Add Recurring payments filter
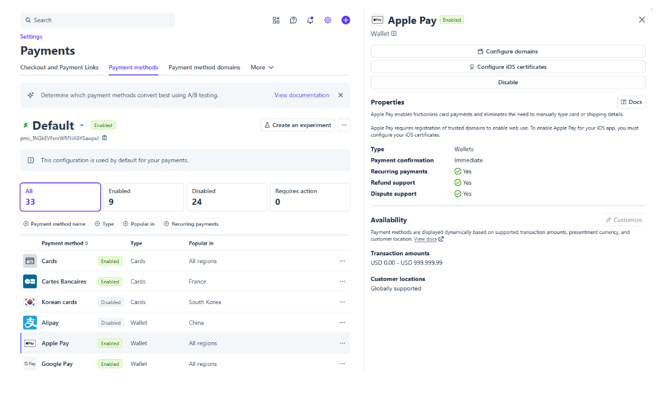 point(191,224)
